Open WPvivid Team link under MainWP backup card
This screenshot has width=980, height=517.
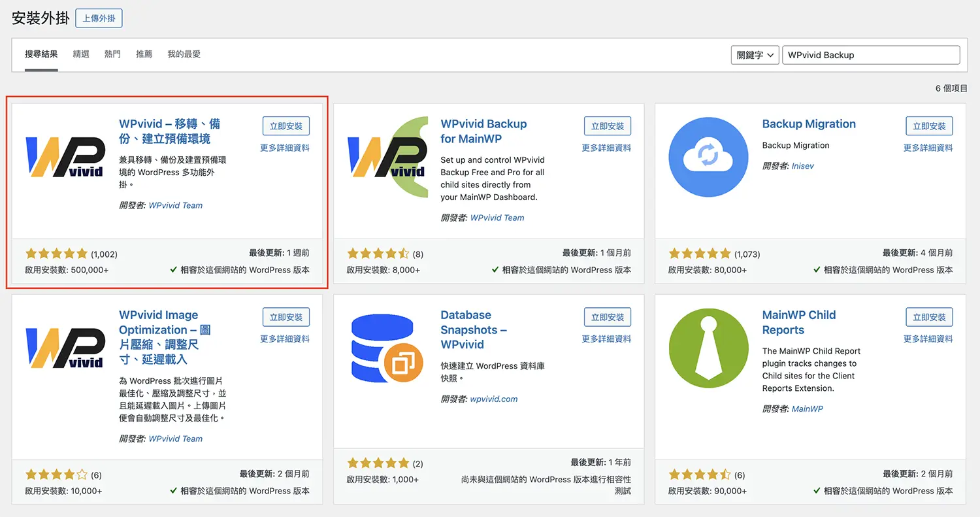click(x=497, y=218)
